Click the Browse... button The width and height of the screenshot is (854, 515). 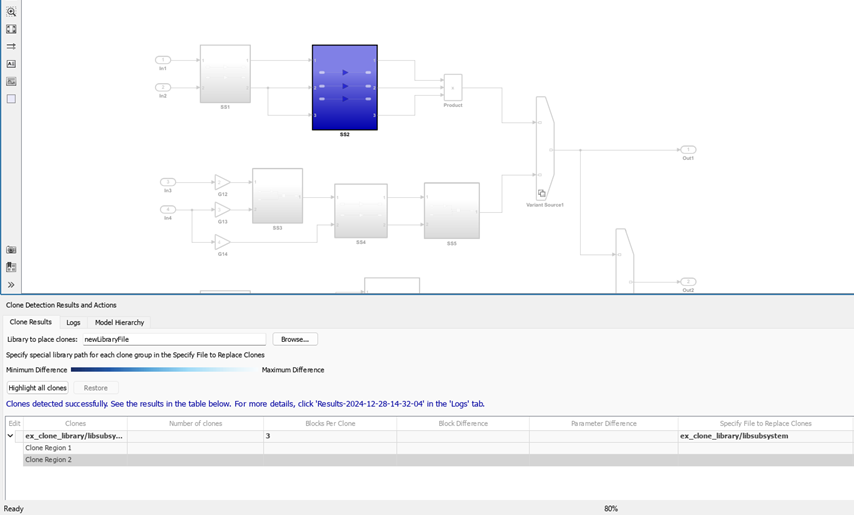294,339
